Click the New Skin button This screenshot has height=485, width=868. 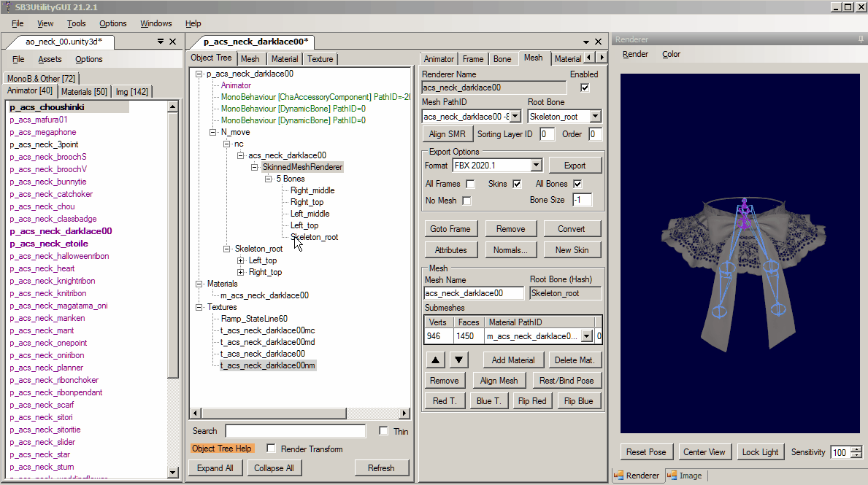pos(572,250)
